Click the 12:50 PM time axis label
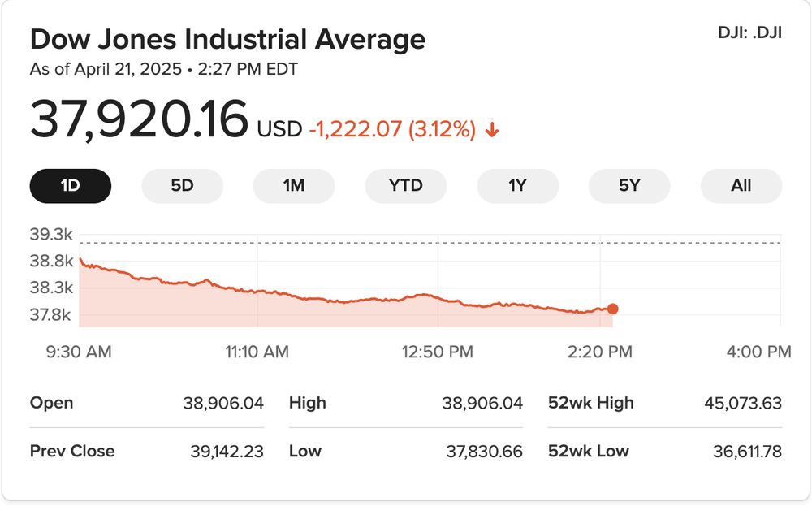This screenshot has height=506, width=812. (x=438, y=352)
